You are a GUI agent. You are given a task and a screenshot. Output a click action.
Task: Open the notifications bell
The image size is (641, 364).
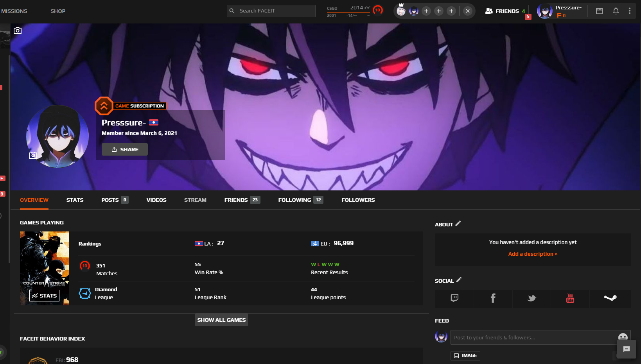(616, 11)
